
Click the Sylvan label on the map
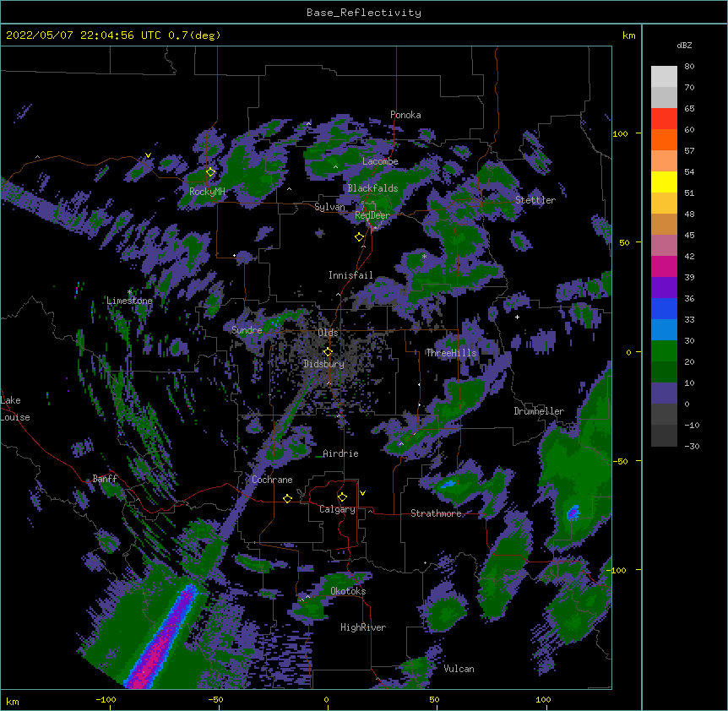(329, 207)
